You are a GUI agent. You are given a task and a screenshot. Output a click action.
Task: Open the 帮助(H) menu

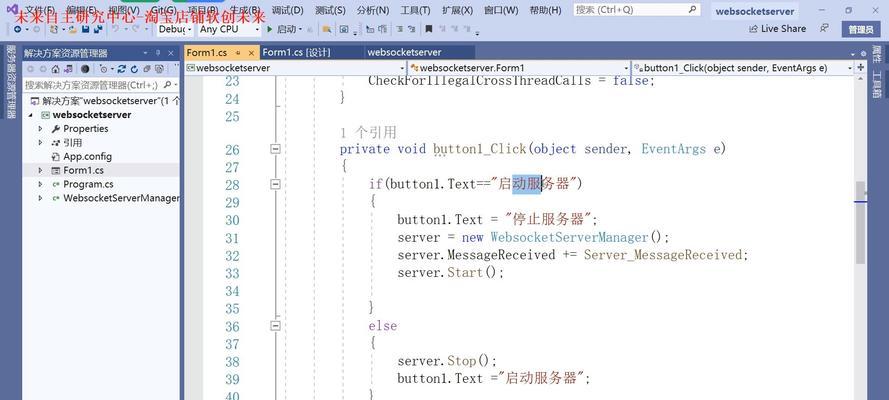(545, 10)
